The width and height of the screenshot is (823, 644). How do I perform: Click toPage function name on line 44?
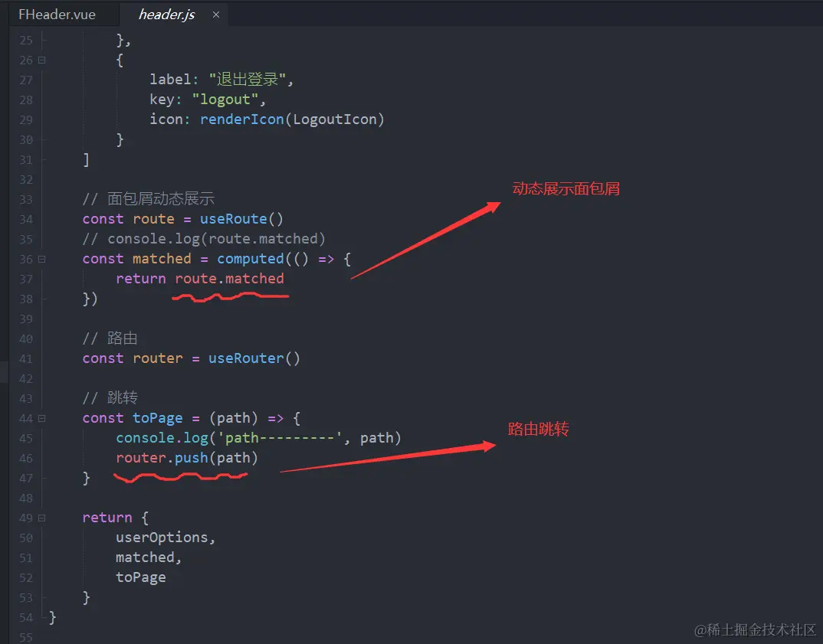[x=157, y=418]
